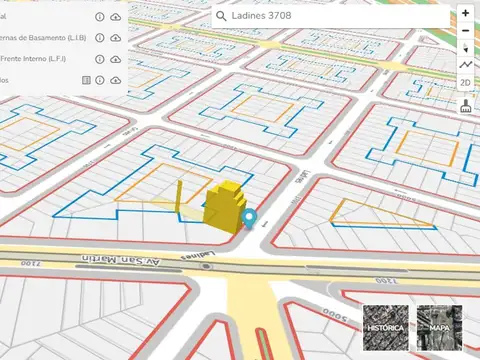Switch the map to 2D view
Screen dimensions: 480x360
tap(465, 82)
